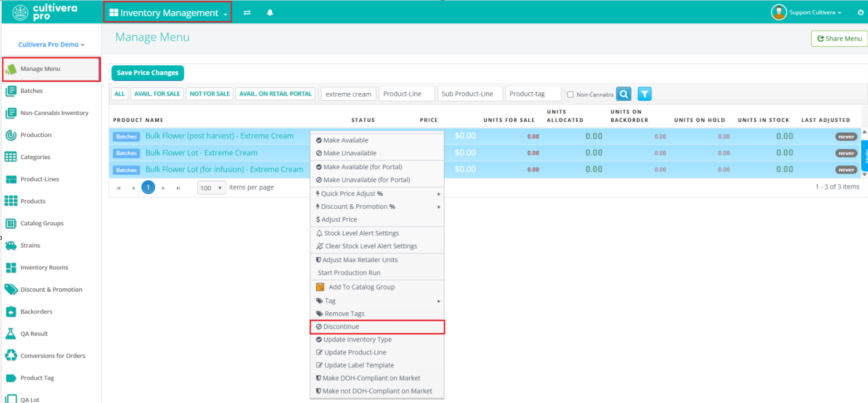This screenshot has height=403, width=868.
Task: Filter by AVAIL. FOR SALE toggle
Action: click(x=157, y=94)
